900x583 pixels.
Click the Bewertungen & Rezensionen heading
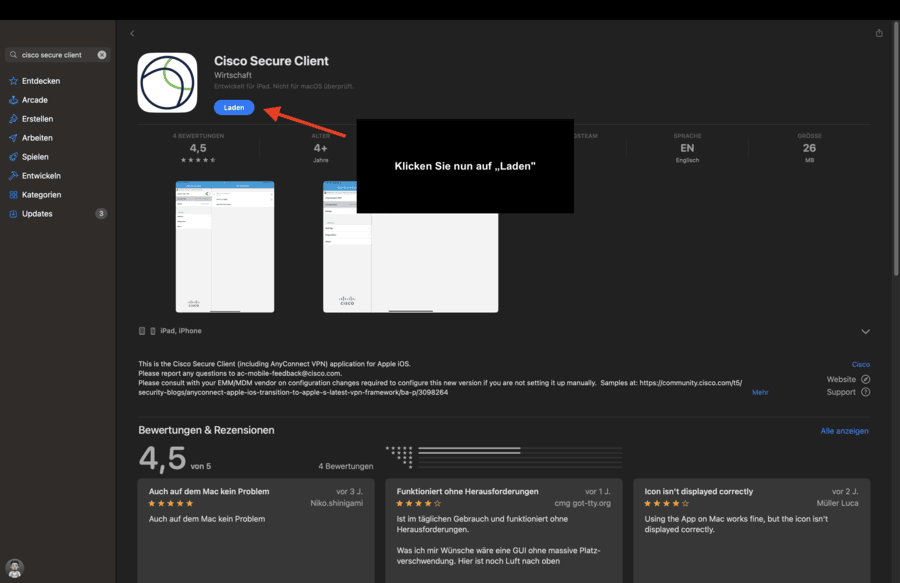(206, 430)
